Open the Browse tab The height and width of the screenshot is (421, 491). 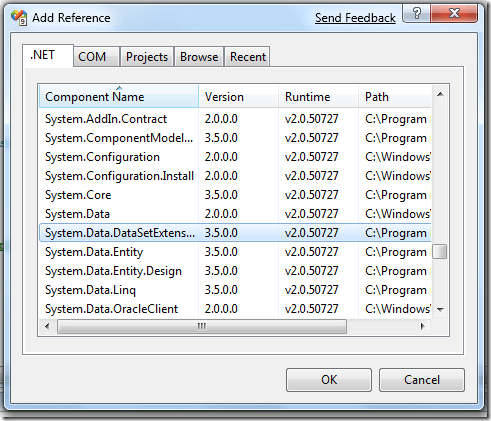(x=199, y=57)
